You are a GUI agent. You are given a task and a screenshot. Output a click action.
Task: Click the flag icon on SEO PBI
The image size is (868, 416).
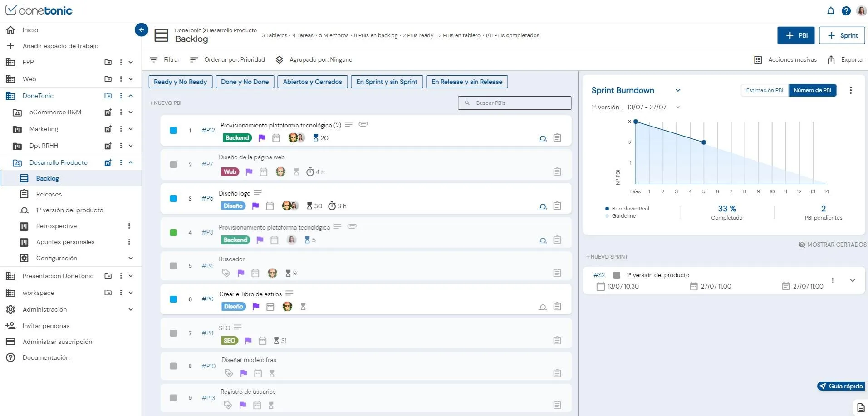(x=248, y=341)
